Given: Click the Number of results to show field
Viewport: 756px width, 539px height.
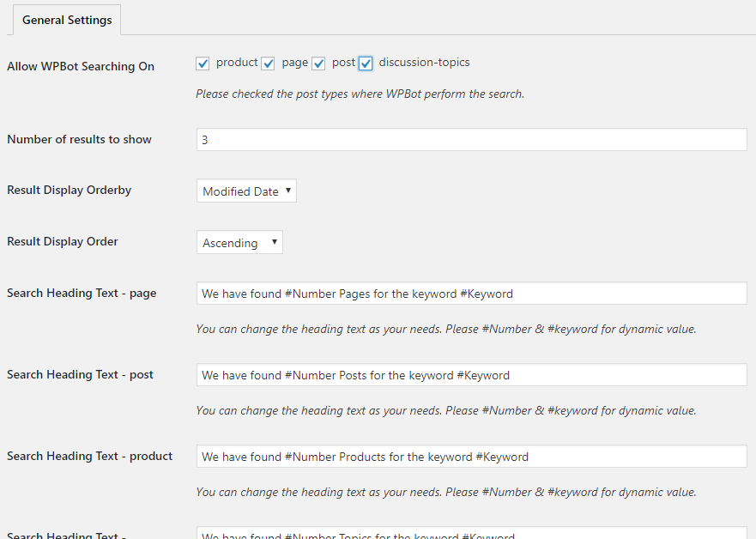Looking at the screenshot, I should [472, 139].
